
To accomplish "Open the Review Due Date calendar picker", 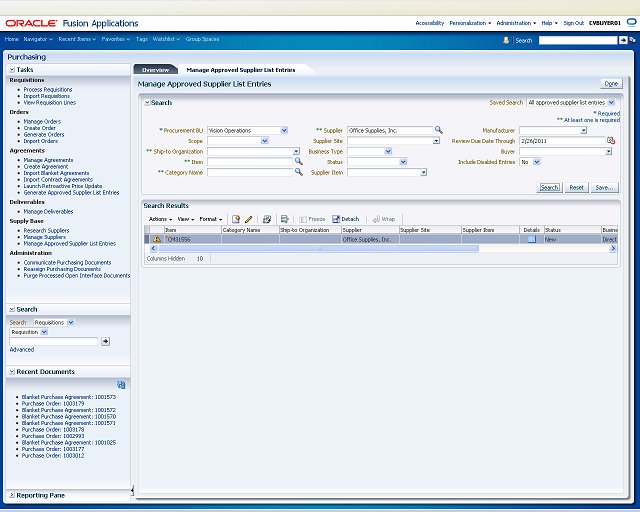I will (611, 140).
